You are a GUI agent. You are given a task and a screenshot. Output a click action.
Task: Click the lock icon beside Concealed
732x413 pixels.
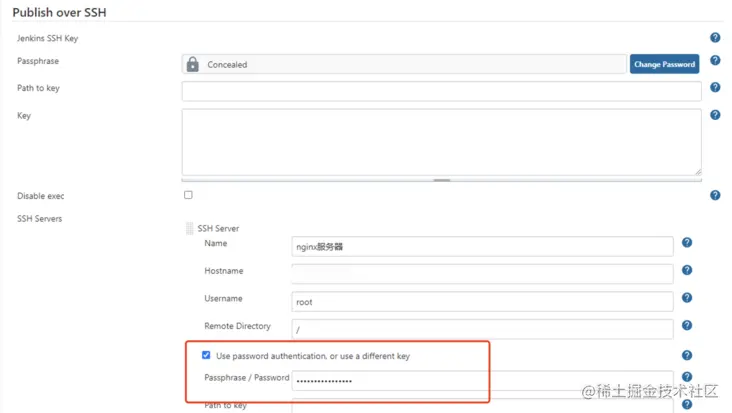pyautogui.click(x=192, y=64)
